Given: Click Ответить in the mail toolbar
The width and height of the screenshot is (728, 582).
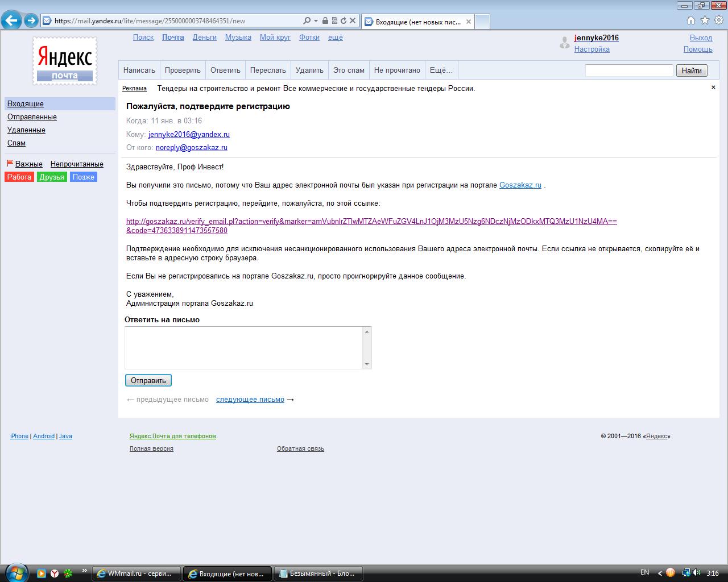Looking at the screenshot, I should click(225, 70).
